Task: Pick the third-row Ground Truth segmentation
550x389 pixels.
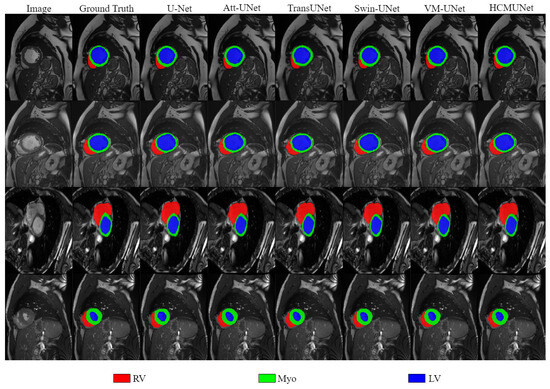Action: [x=106, y=230]
